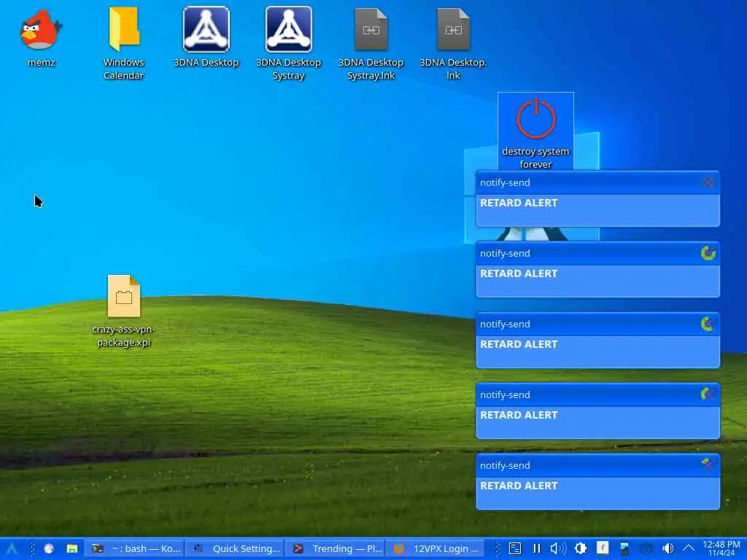Dismiss the second notify-send notification timer
The height and width of the screenshot is (560, 747).
click(x=708, y=253)
